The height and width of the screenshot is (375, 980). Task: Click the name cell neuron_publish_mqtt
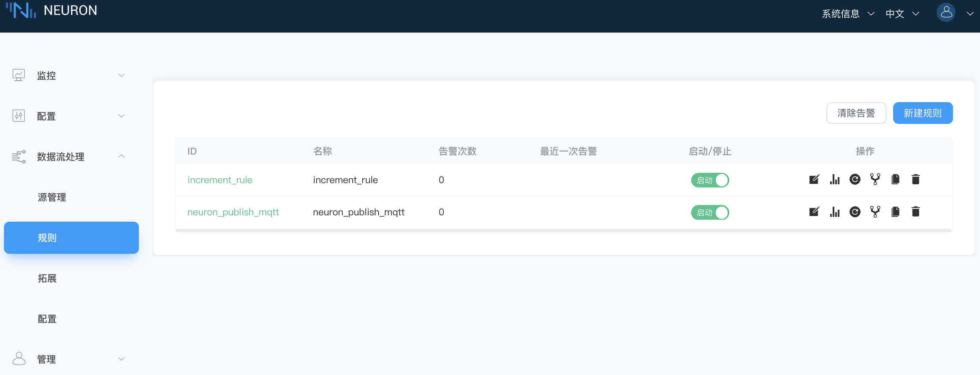click(x=359, y=212)
